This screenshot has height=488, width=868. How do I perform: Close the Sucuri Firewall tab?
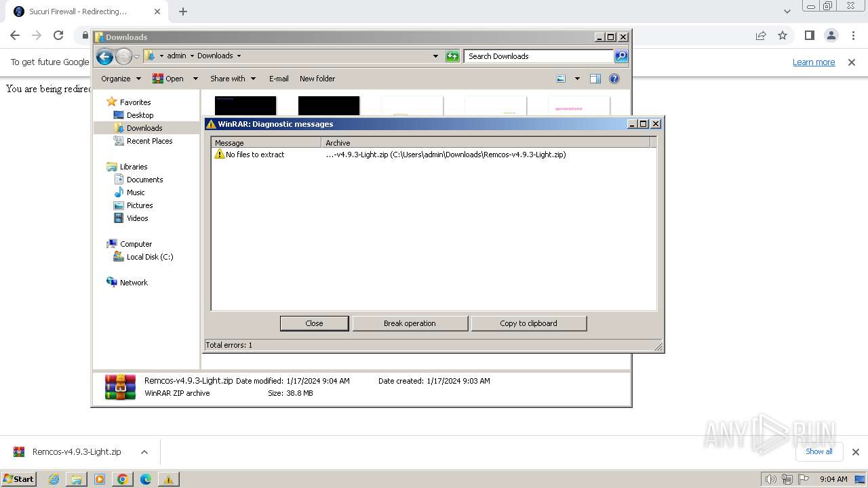(157, 12)
